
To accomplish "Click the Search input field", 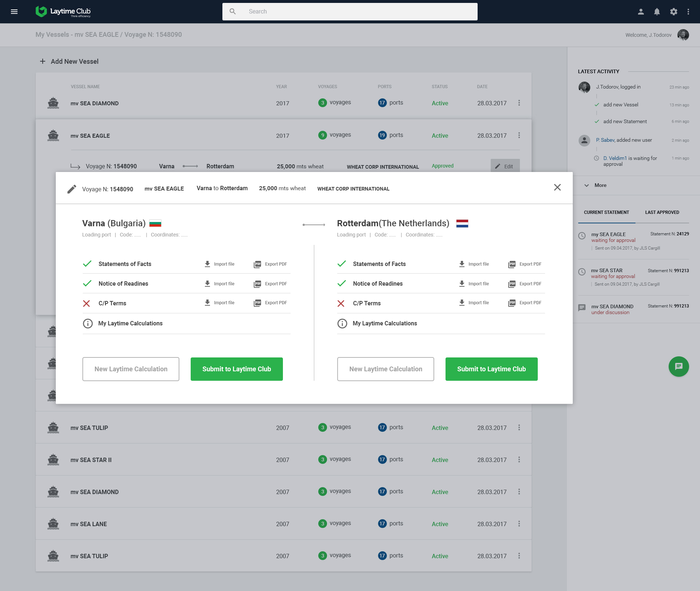I will pos(350,12).
